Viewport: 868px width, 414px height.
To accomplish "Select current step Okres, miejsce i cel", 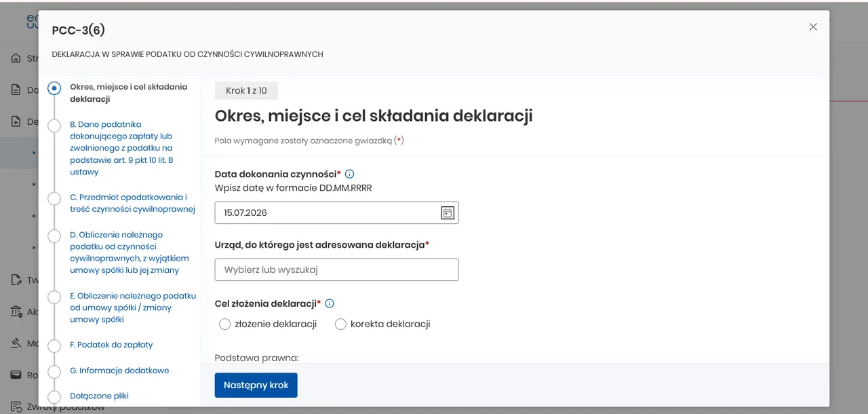I will pos(129,93).
